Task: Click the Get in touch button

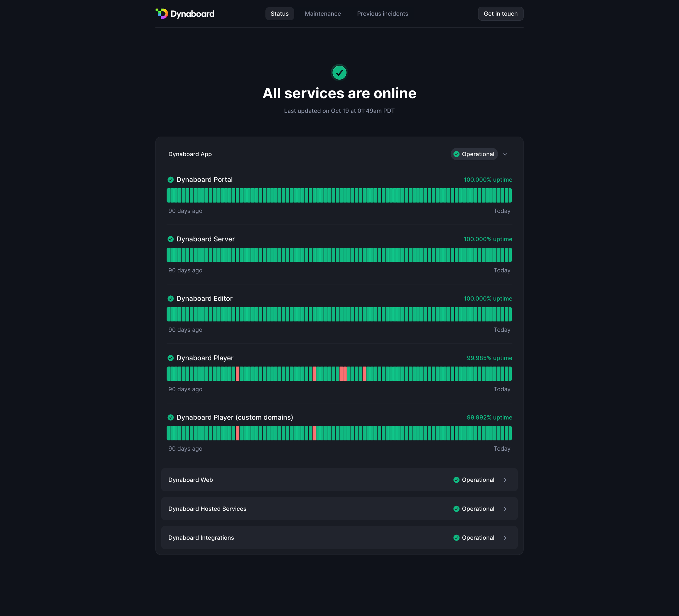Action: [x=500, y=14]
